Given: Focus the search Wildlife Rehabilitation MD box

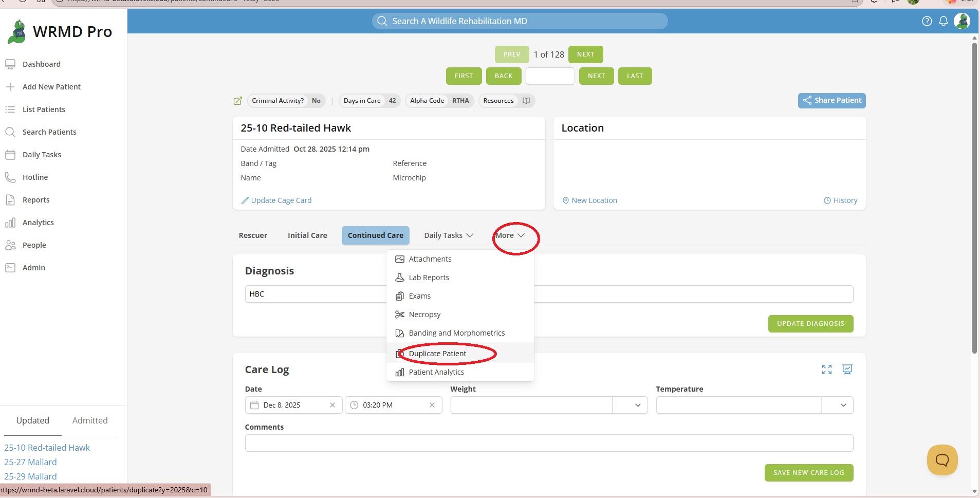Looking at the screenshot, I should (x=520, y=21).
